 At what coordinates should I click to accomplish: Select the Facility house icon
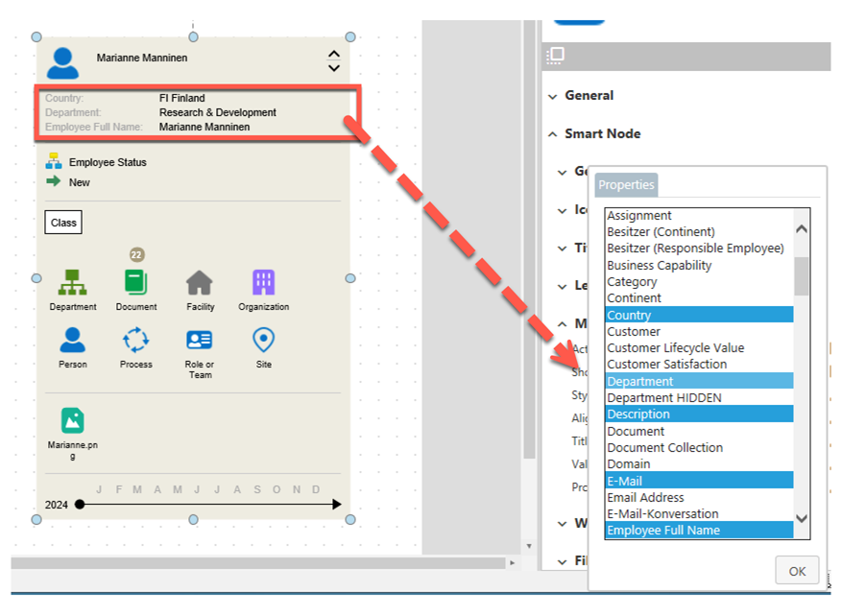point(200,283)
